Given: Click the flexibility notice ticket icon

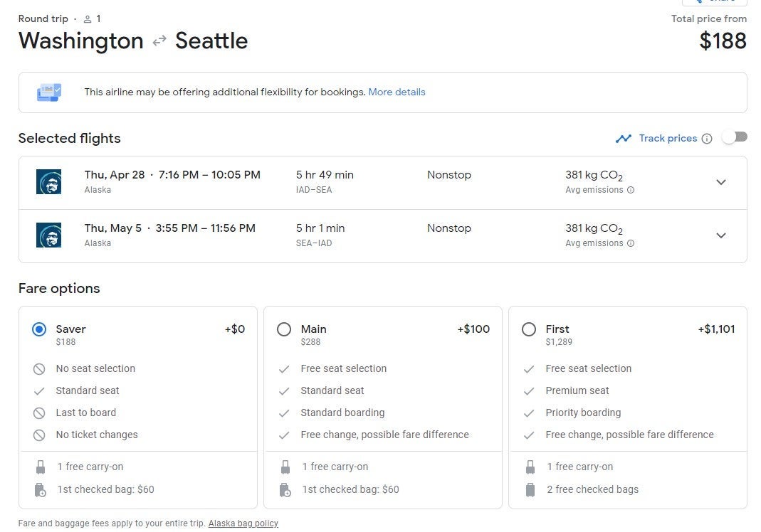Looking at the screenshot, I should click(x=49, y=92).
